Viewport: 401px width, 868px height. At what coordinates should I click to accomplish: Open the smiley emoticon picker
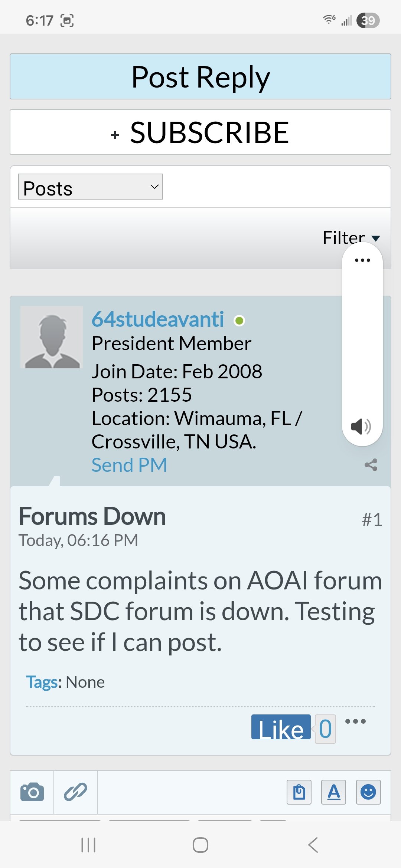[x=368, y=792]
